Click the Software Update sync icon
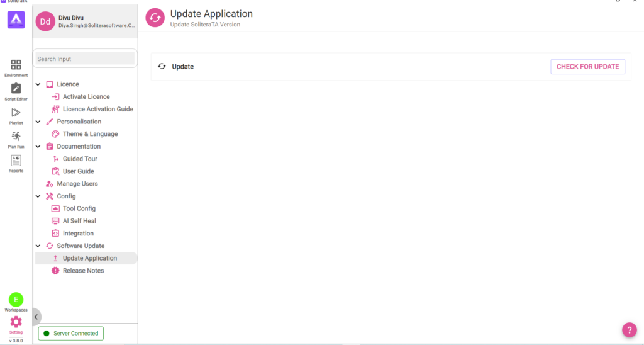This screenshot has width=644, height=345. (50, 246)
